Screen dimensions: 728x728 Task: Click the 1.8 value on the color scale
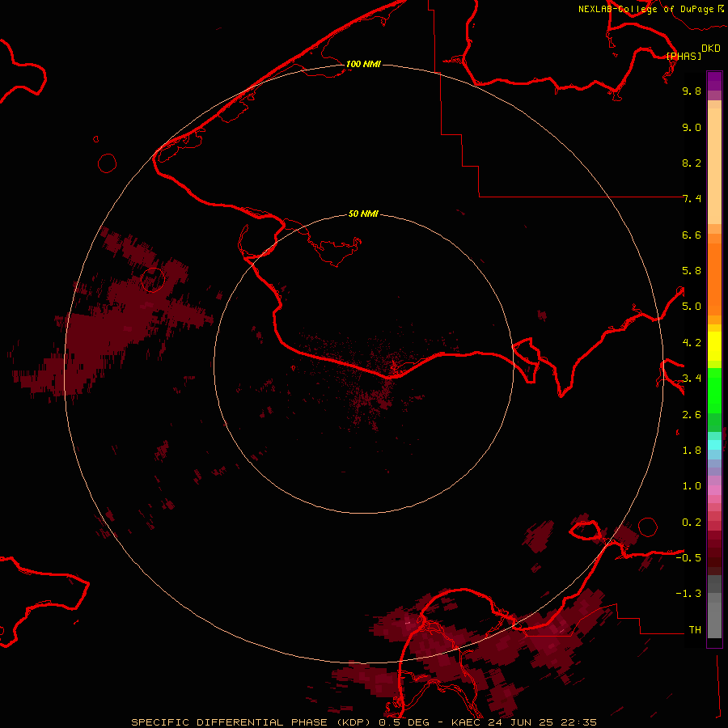[x=692, y=451]
